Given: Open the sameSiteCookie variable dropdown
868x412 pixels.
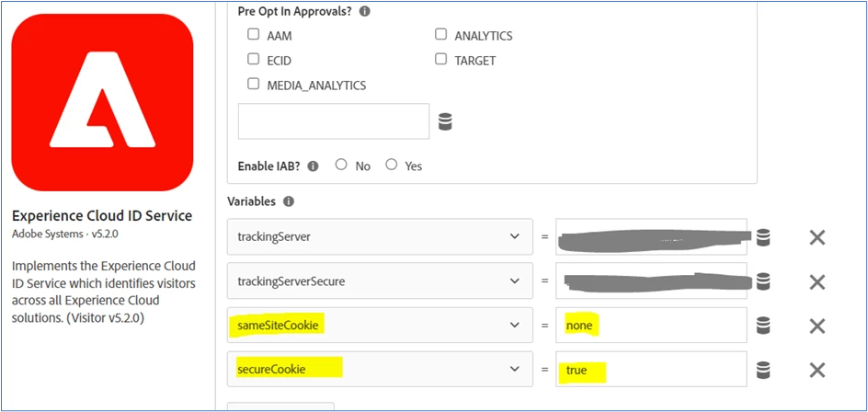Looking at the screenshot, I should click(x=380, y=325).
